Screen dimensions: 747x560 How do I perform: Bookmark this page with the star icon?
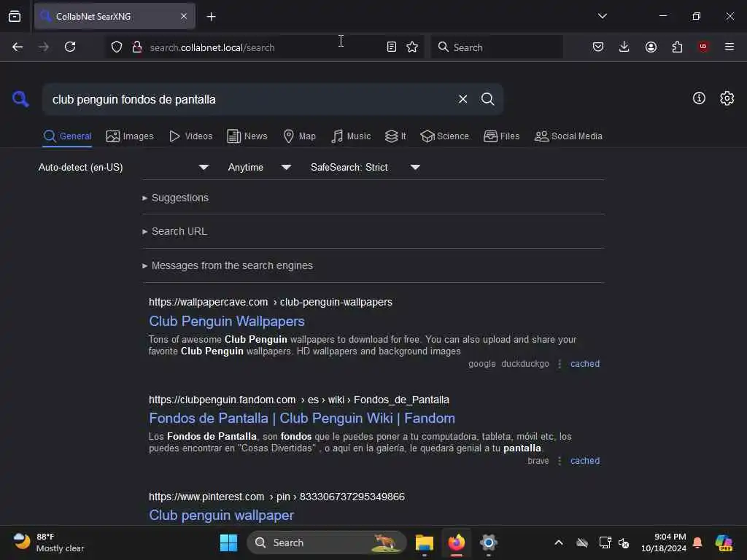[412, 47]
